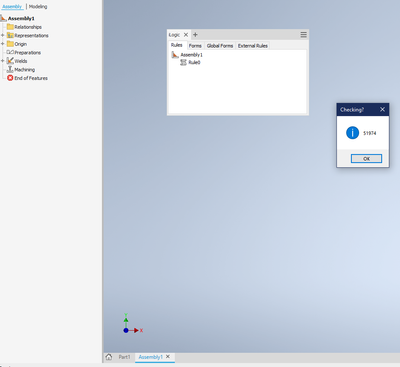The width and height of the screenshot is (400, 367).
Task: Open the Global Forms tab
Action: point(220,46)
